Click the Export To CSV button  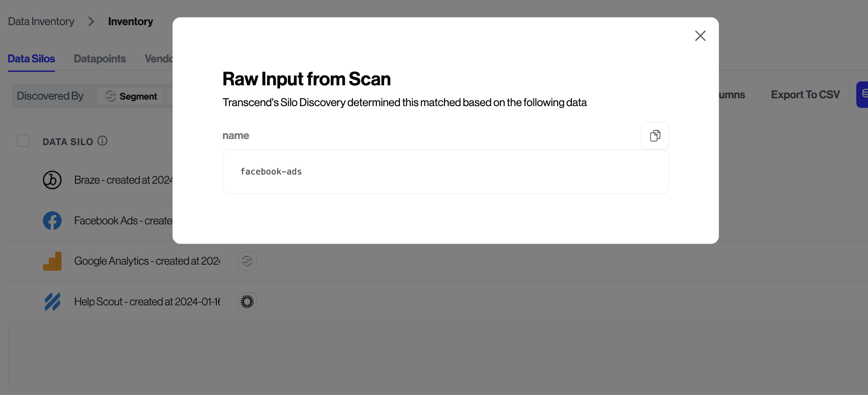(805, 94)
